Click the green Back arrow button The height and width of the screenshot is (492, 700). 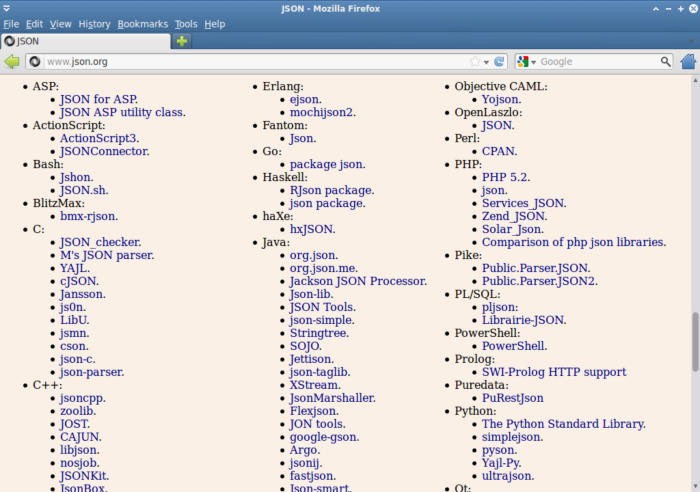12,61
